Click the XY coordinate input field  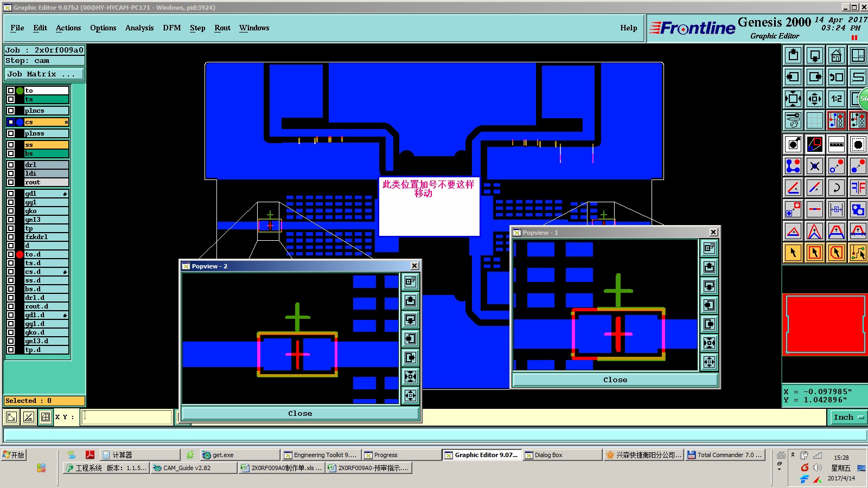point(126,417)
